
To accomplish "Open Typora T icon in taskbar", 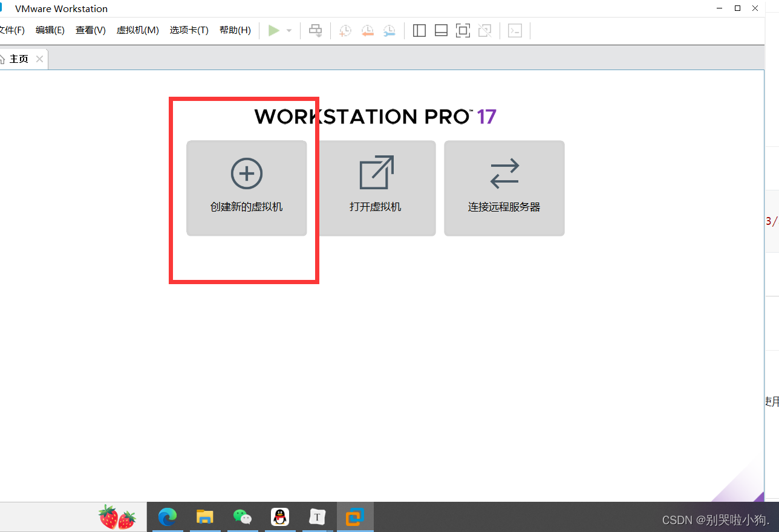I will [318, 517].
